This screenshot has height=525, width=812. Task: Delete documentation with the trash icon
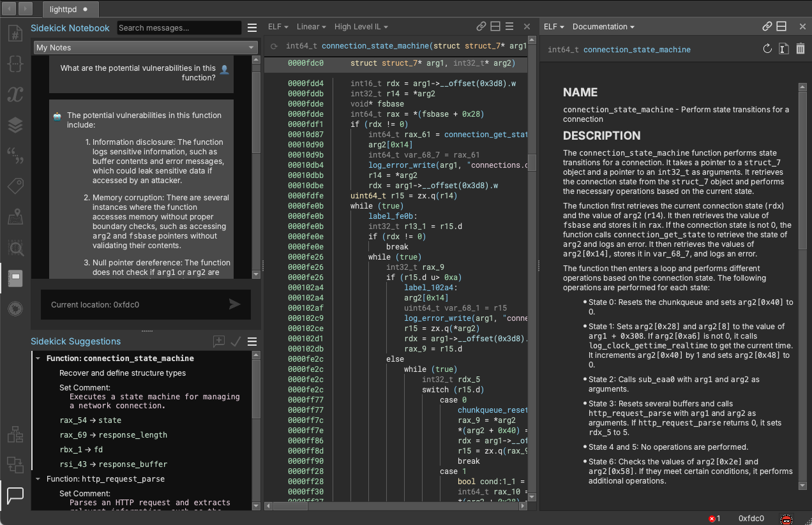pyautogui.click(x=800, y=49)
